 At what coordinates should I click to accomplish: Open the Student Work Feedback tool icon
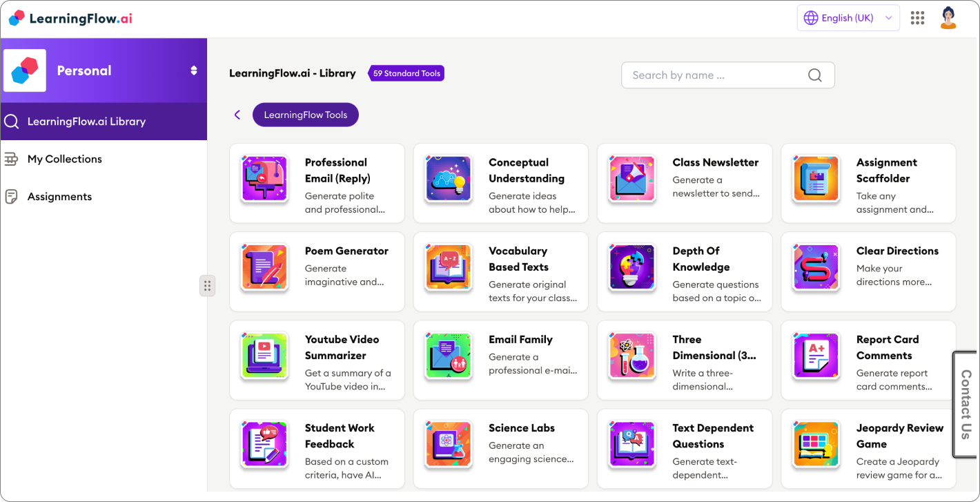coord(264,444)
